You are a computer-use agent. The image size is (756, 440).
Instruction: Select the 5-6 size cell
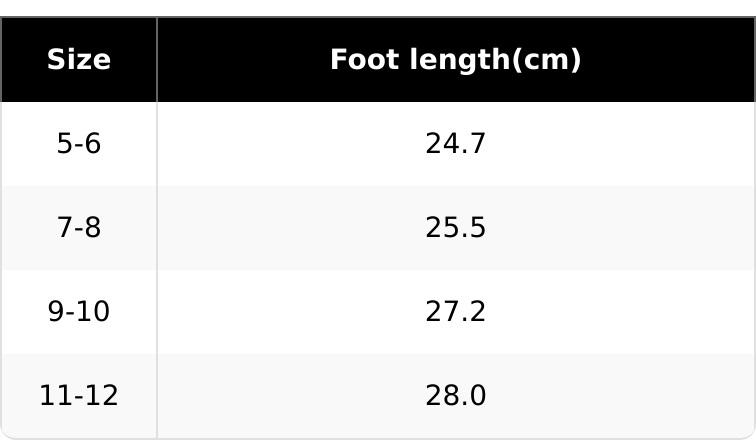click(x=79, y=144)
